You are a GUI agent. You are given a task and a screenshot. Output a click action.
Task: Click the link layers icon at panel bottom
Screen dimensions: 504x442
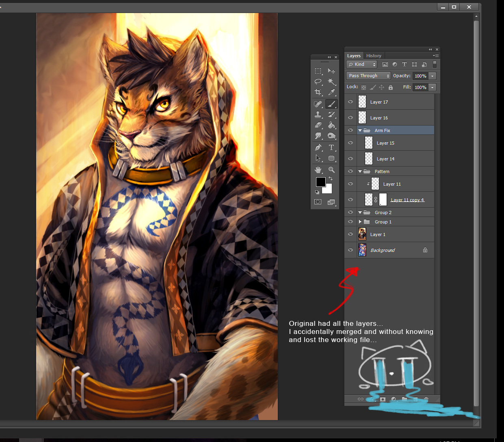(360, 399)
